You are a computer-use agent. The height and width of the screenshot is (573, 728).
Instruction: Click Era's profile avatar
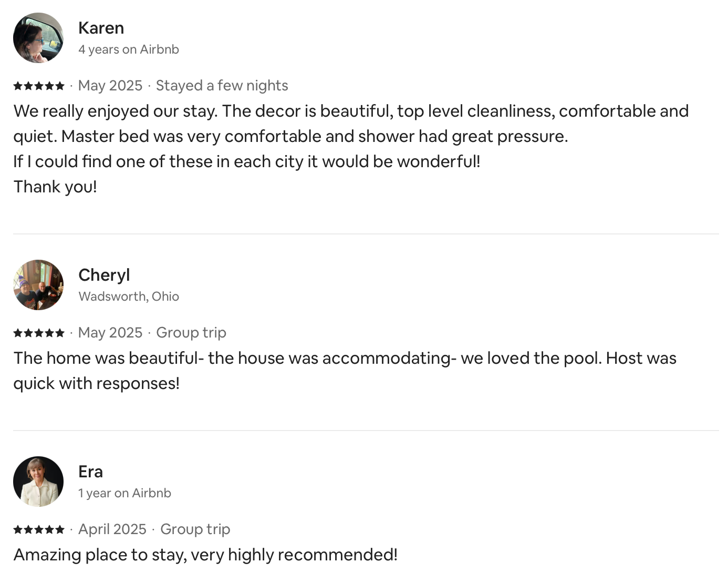pos(38,482)
